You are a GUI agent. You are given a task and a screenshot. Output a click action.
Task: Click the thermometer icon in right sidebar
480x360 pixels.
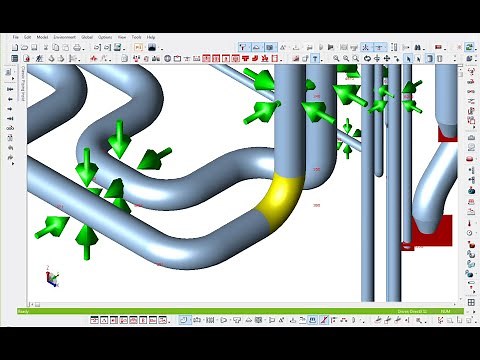point(470,223)
